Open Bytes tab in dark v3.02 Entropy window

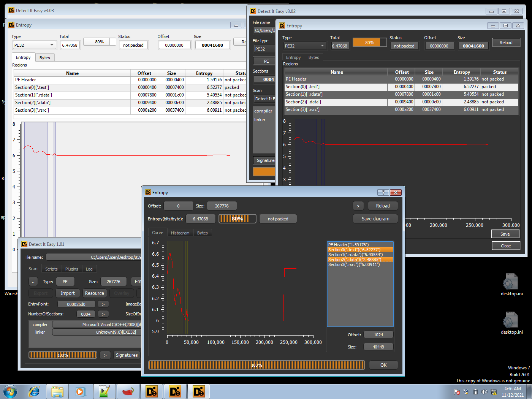314,57
